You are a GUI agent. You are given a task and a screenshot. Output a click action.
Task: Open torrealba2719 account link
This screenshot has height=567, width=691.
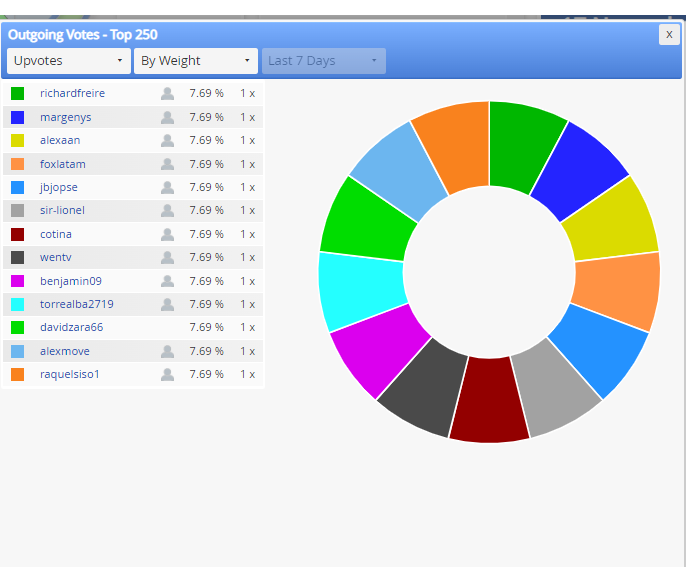[x=77, y=304]
